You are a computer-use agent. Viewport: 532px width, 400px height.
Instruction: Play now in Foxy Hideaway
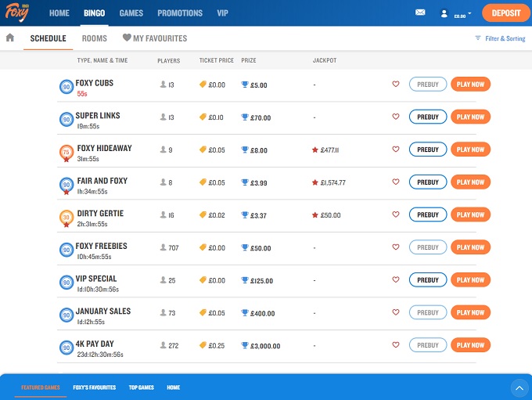471,150
